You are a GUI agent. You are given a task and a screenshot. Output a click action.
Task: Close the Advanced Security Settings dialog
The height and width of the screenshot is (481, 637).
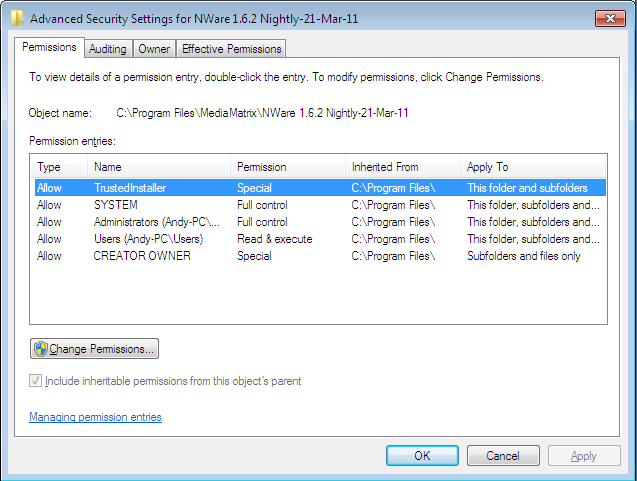(610, 19)
